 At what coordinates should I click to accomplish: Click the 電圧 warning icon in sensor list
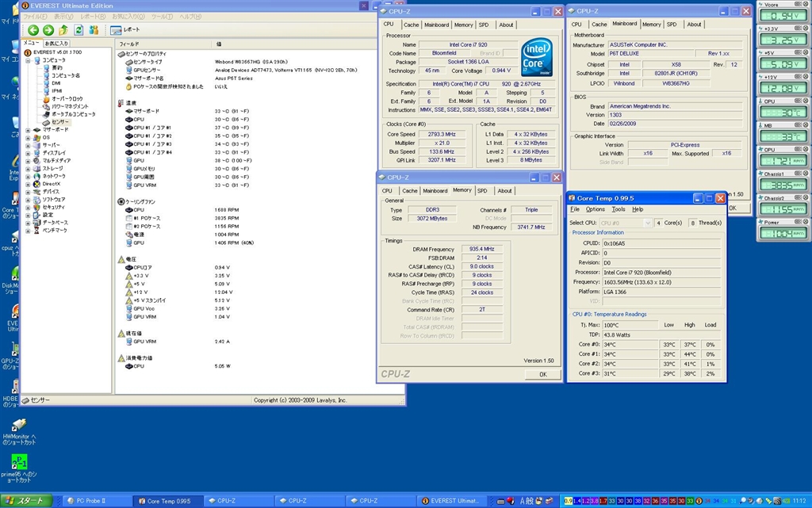(x=121, y=259)
